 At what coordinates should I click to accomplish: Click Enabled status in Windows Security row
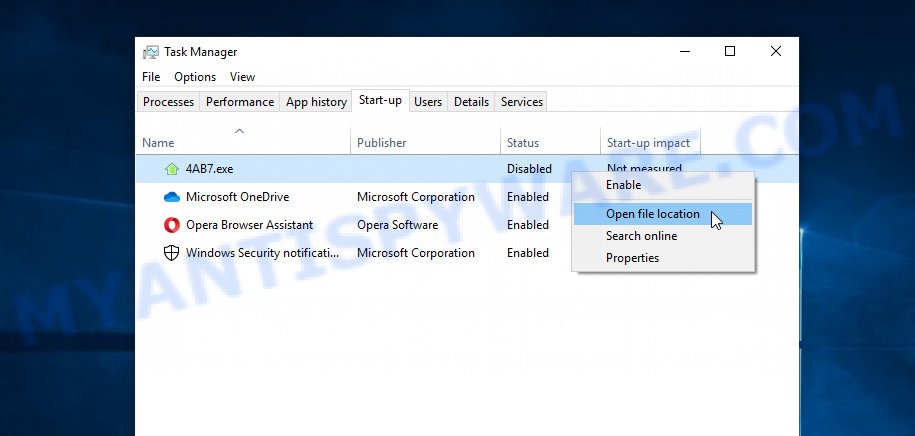528,253
